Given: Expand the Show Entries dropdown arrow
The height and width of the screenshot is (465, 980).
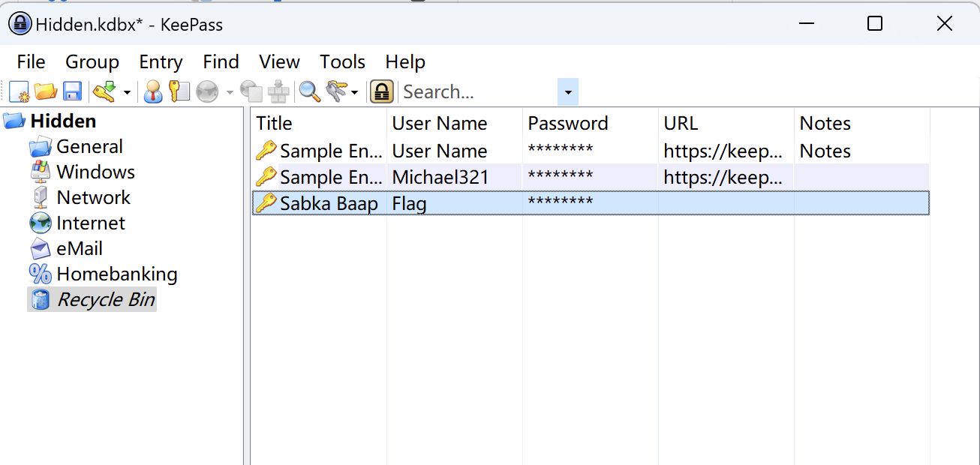Looking at the screenshot, I should pyautogui.click(x=355, y=92).
